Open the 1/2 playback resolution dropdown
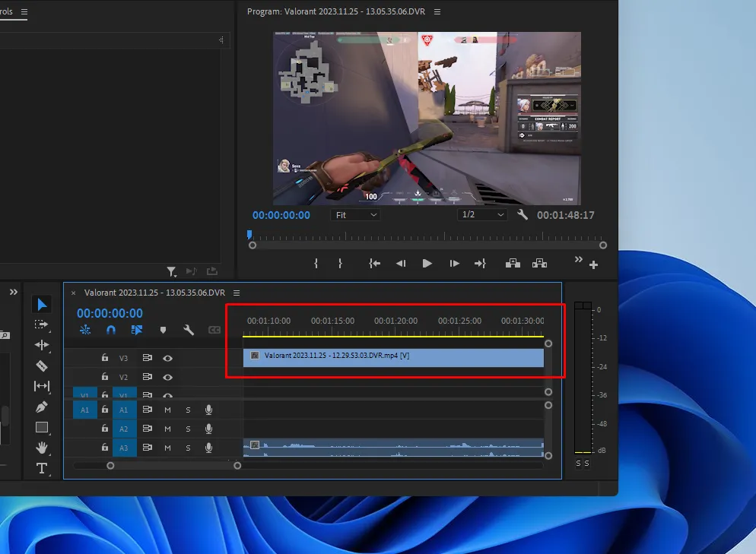The image size is (756, 554). click(482, 214)
